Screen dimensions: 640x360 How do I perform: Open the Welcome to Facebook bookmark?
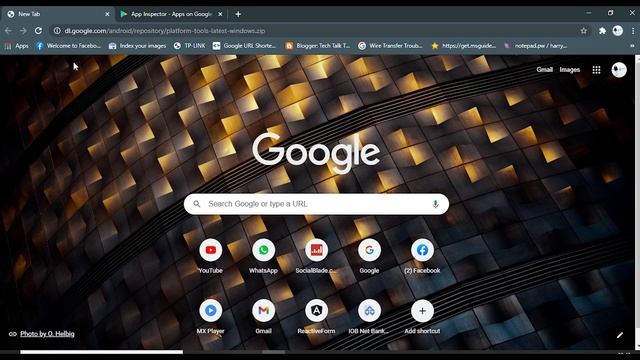[68, 46]
